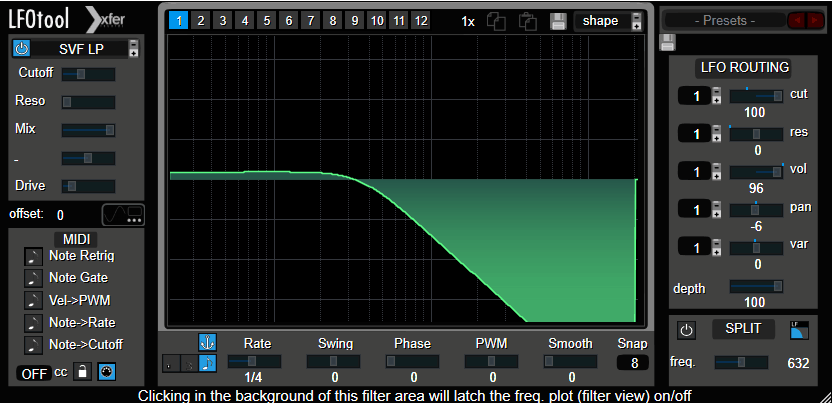
Task: Select LFO graph tab 4
Action: pos(245,21)
